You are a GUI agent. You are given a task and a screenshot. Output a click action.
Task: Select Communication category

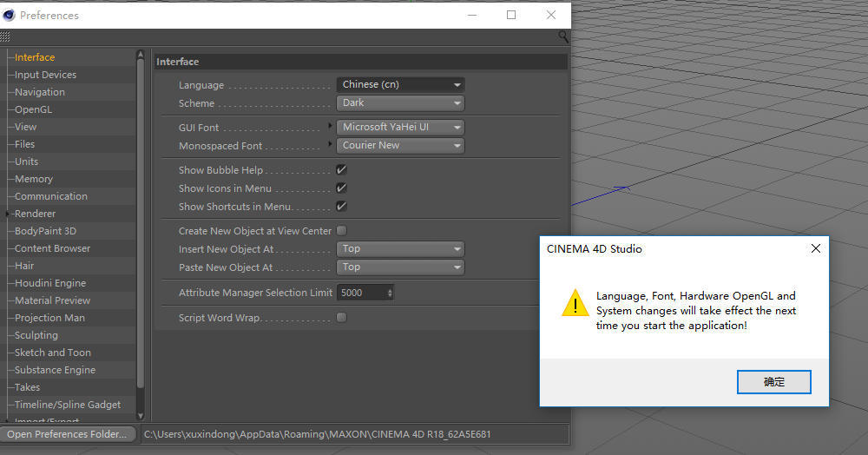(x=51, y=196)
